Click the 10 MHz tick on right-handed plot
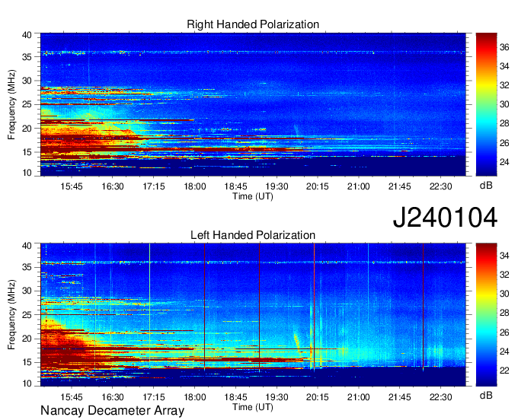This screenshot has width=518, height=420. pyautogui.click(x=27, y=173)
